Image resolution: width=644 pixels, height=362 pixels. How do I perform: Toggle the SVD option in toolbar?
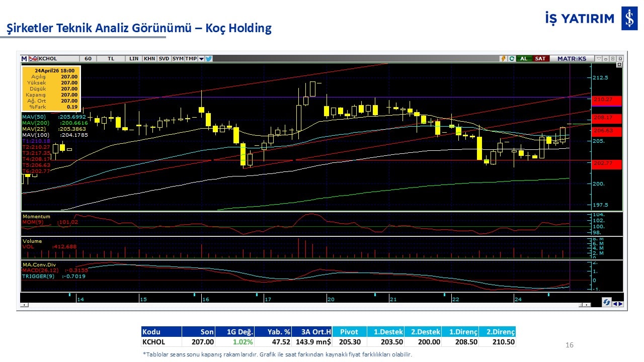click(164, 59)
